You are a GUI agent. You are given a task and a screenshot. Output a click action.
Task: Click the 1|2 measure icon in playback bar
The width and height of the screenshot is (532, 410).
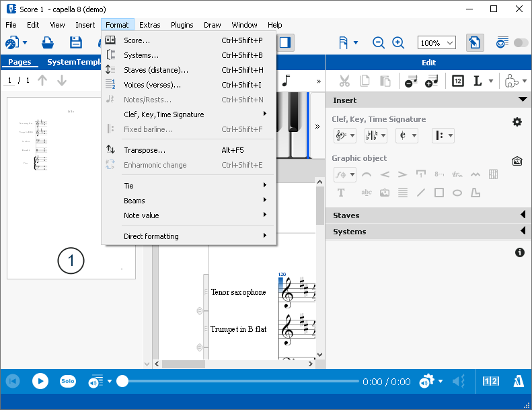(490, 382)
